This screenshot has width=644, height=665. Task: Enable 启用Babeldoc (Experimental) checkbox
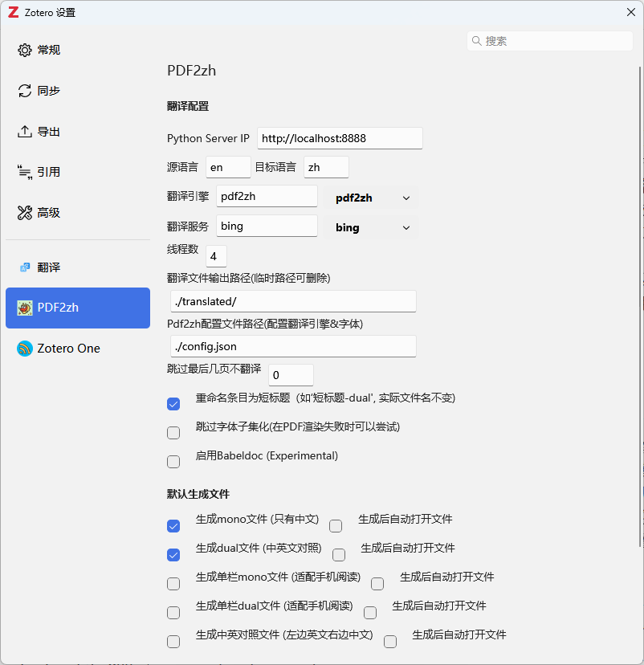(173, 462)
